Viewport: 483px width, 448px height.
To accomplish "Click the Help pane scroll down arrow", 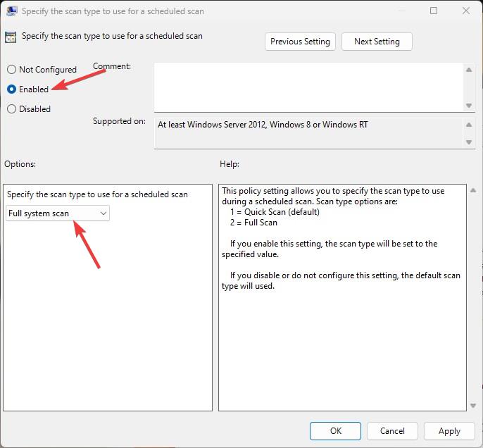I will pyautogui.click(x=473, y=406).
